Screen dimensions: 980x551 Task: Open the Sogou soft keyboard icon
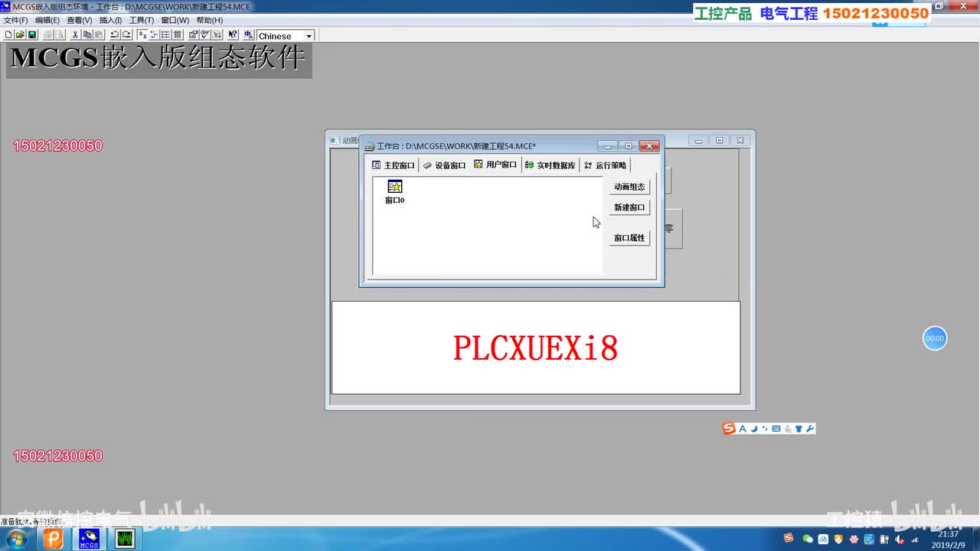776,429
